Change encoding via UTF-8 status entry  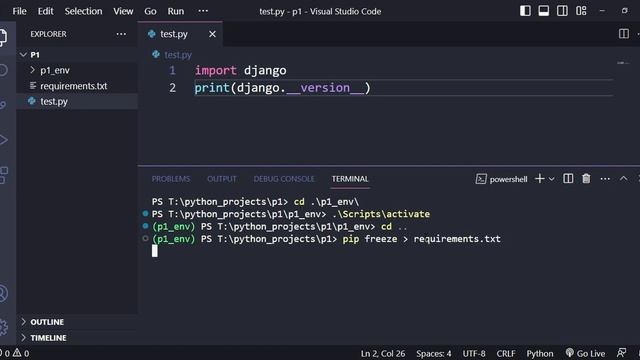pyautogui.click(x=474, y=353)
